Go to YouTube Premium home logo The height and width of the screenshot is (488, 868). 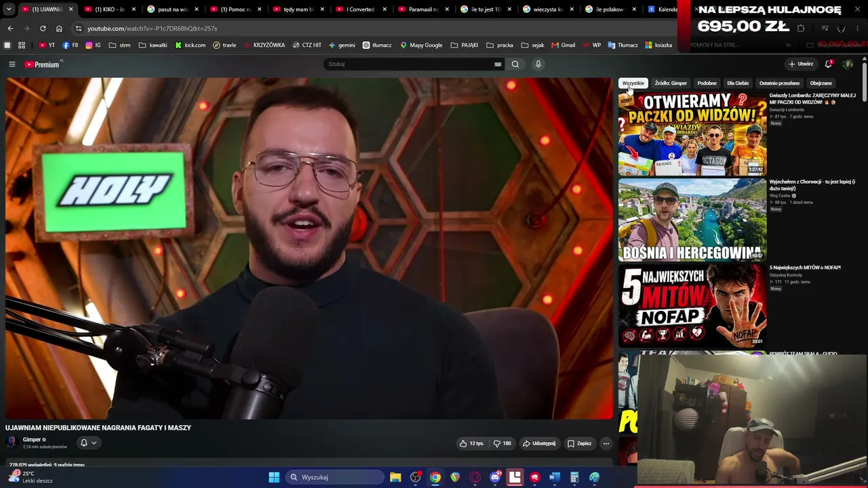(x=43, y=64)
